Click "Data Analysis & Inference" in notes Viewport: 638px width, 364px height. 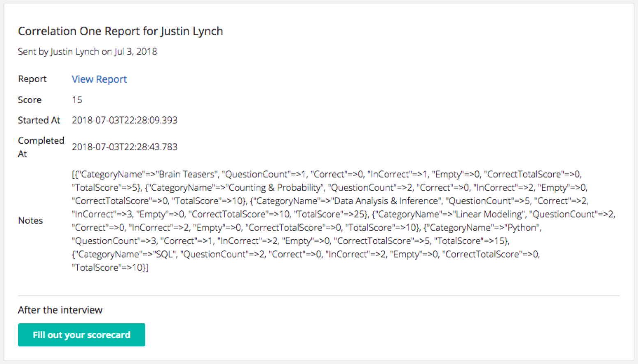point(386,201)
